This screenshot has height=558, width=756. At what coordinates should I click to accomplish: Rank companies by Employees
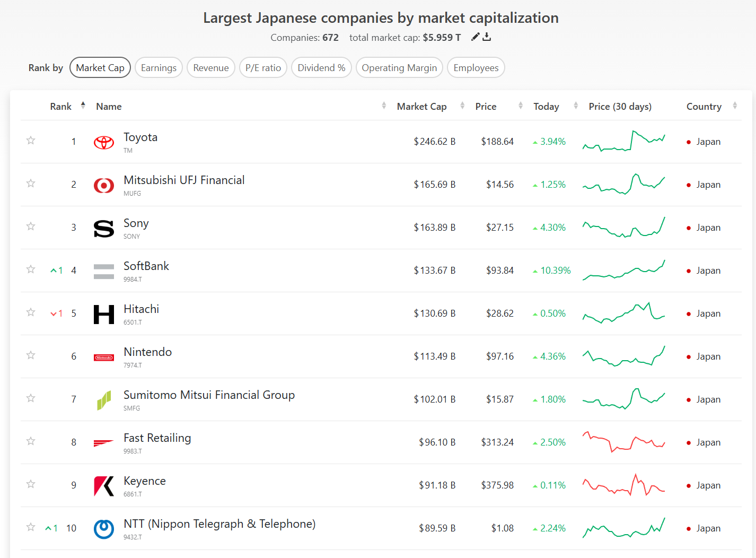coord(476,68)
